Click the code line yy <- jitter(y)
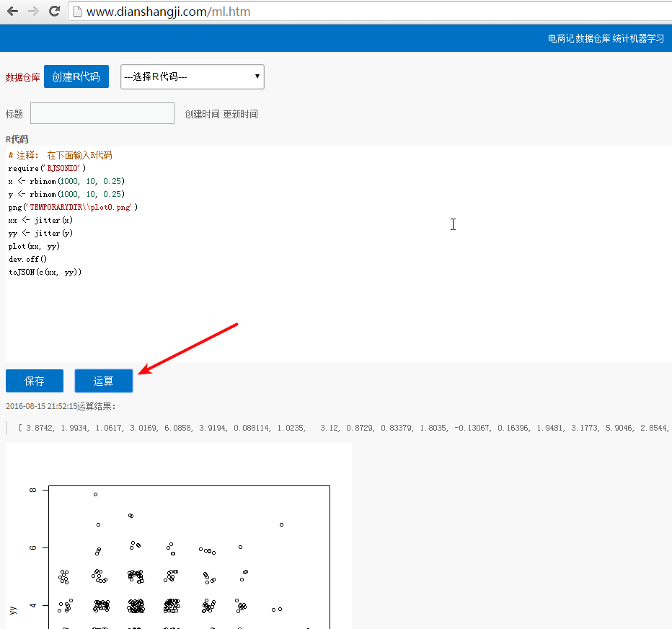This screenshot has width=672, height=629. tap(40, 233)
